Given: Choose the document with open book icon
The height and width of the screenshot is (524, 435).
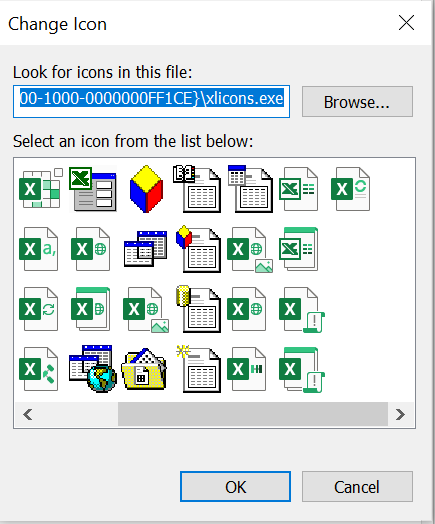Looking at the screenshot, I should point(197,189).
